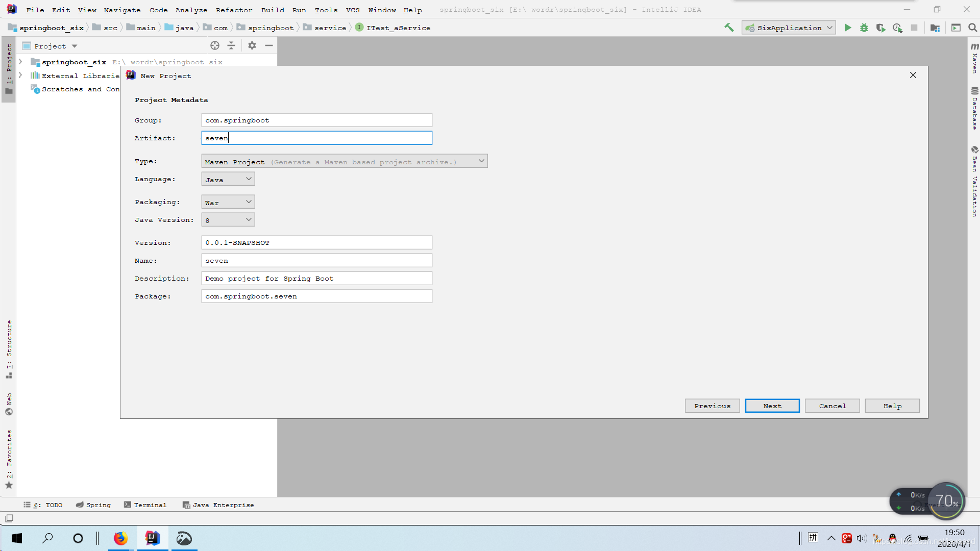The image size is (980, 551).
Task: Open Project panel settings gear
Action: (x=252, y=45)
